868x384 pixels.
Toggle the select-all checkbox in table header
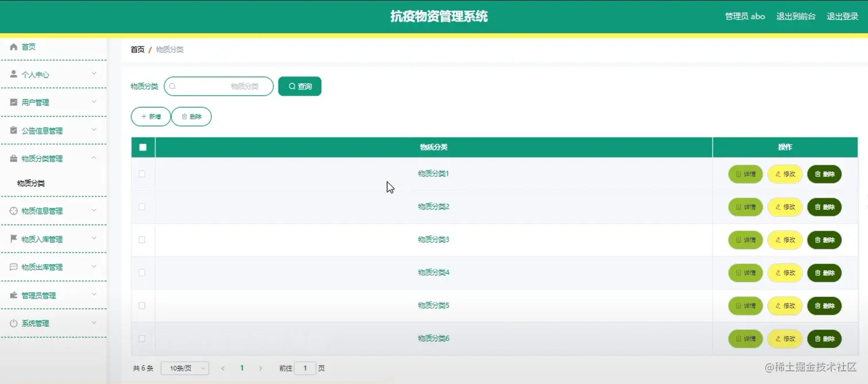pyautogui.click(x=142, y=147)
